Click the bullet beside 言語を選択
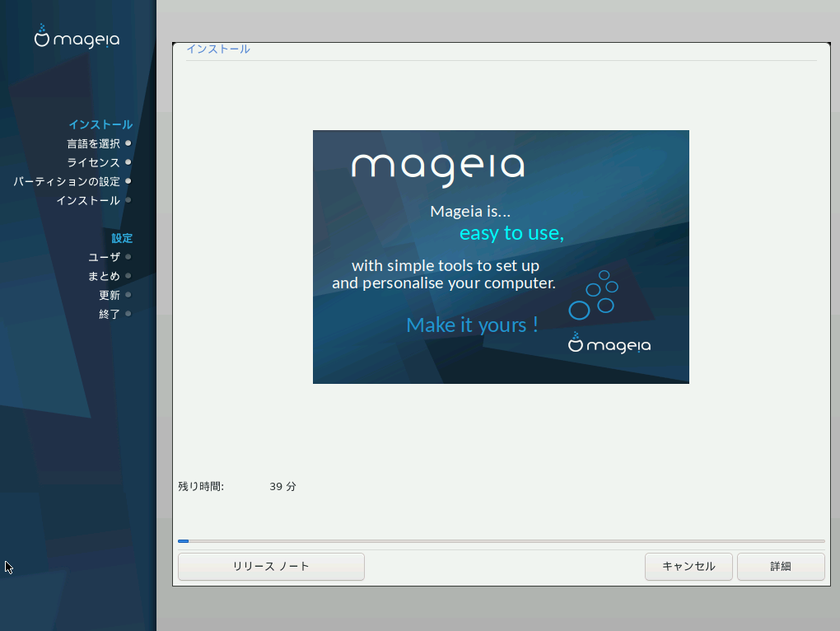 click(128, 143)
